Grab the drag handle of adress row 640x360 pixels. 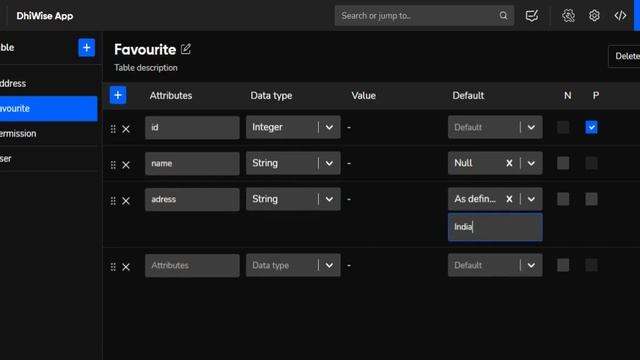click(113, 201)
